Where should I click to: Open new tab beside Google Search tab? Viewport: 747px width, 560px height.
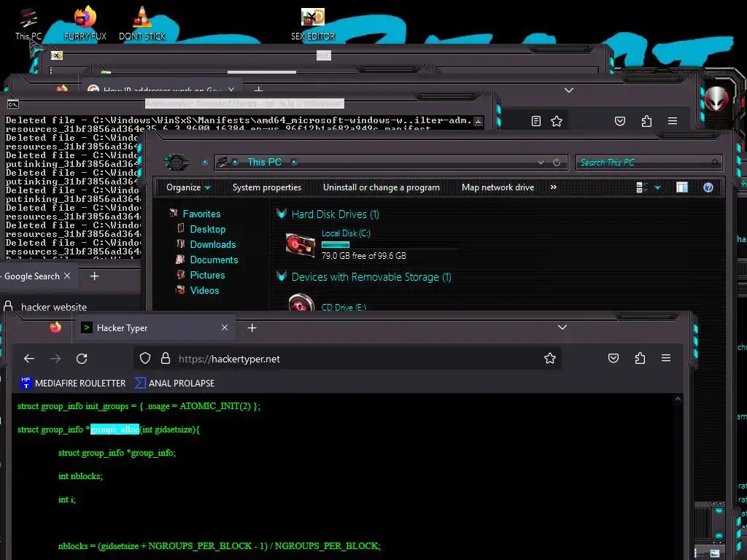coord(94,276)
